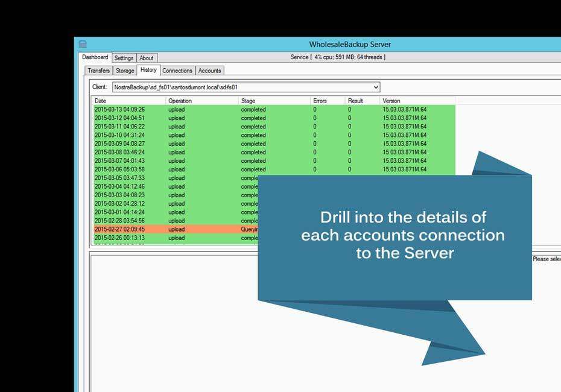Open the Dashboard tab
The image size is (561, 392).
(x=95, y=57)
